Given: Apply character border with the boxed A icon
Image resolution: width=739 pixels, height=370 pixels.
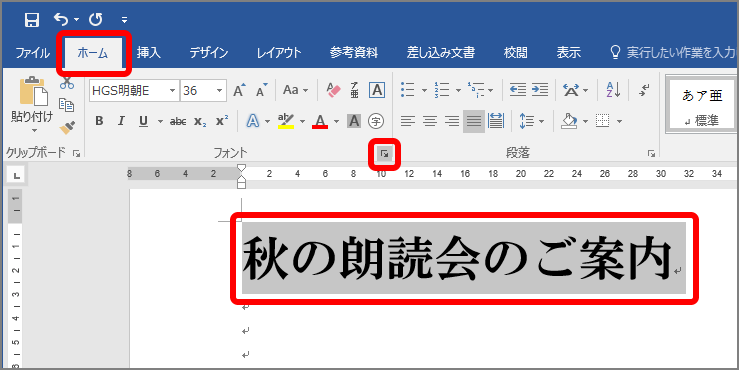Looking at the screenshot, I should [377, 90].
